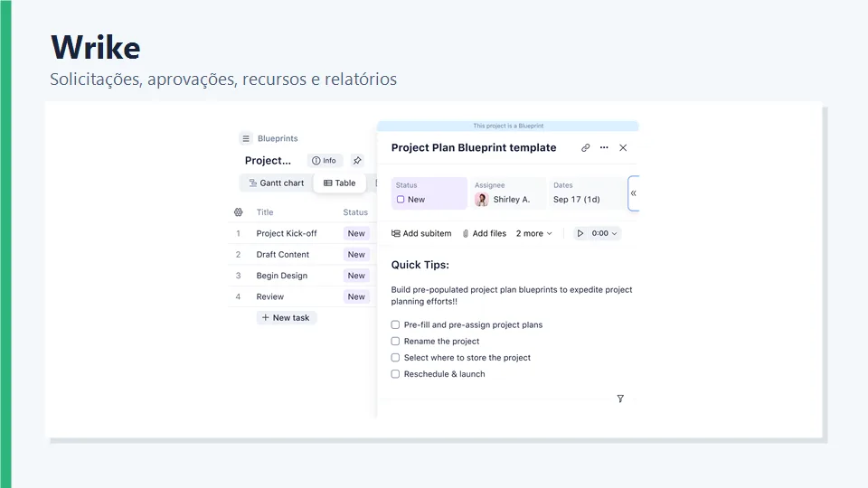
Task: Add a New task
Action: [x=287, y=317]
